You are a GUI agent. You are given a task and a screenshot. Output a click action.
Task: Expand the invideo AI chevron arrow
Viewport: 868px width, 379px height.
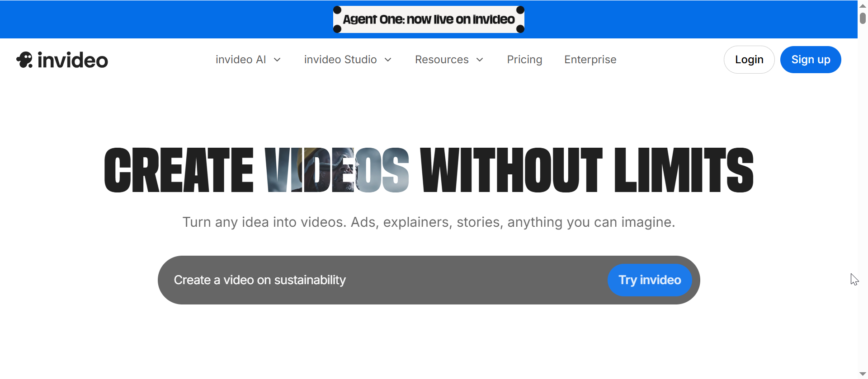[277, 60]
